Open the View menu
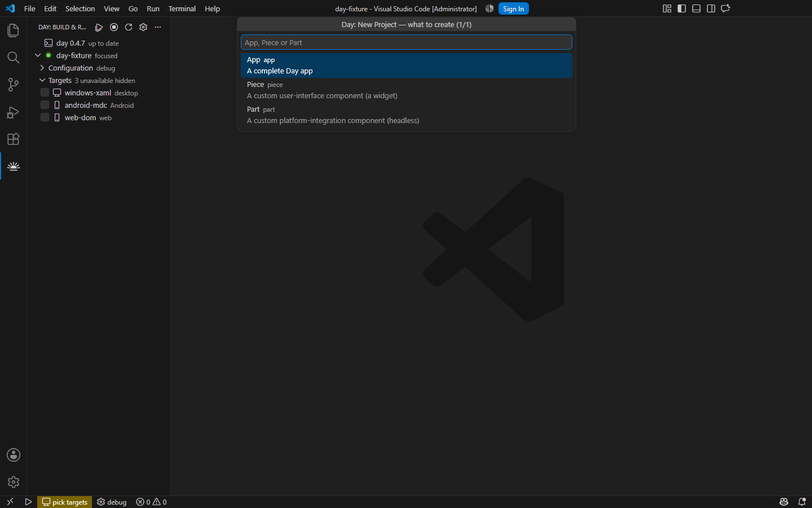This screenshot has height=508, width=812. coord(112,8)
